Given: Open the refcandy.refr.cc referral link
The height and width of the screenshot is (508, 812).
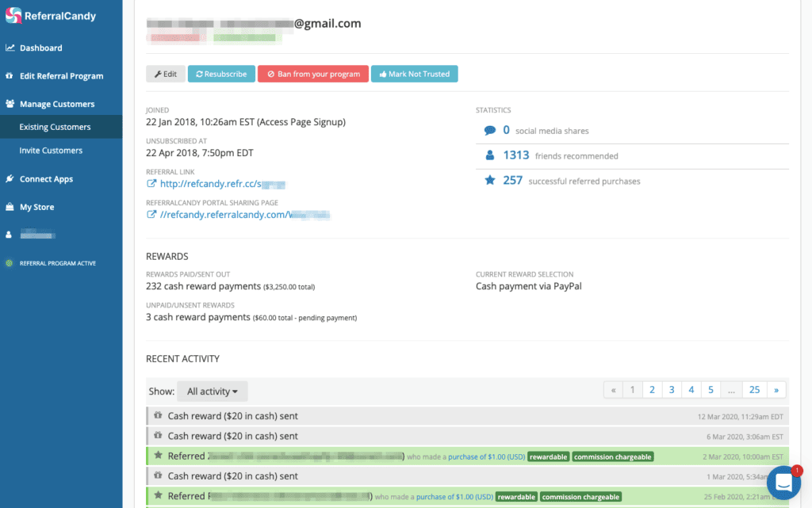Looking at the screenshot, I should coord(223,184).
